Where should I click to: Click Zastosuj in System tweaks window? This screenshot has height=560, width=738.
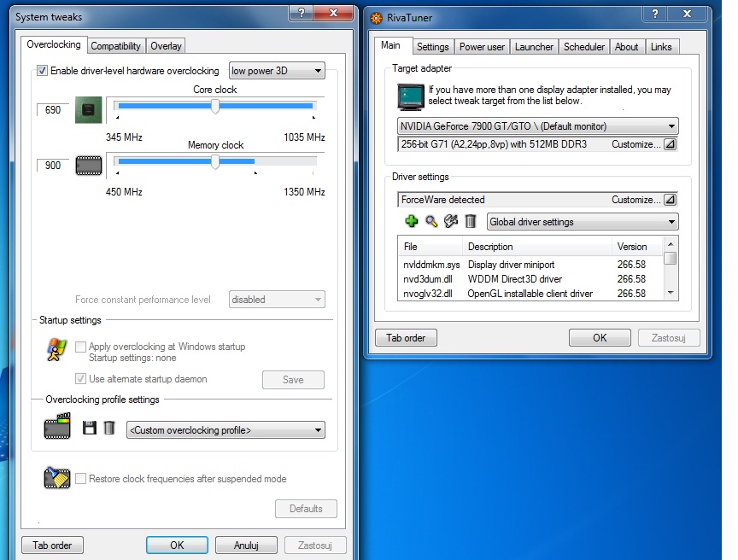coord(315,545)
